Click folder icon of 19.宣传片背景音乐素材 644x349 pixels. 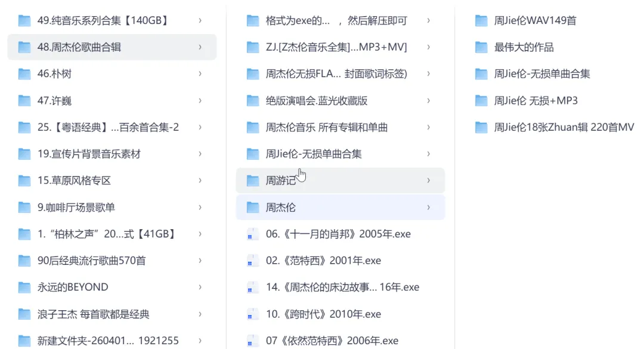(x=24, y=154)
